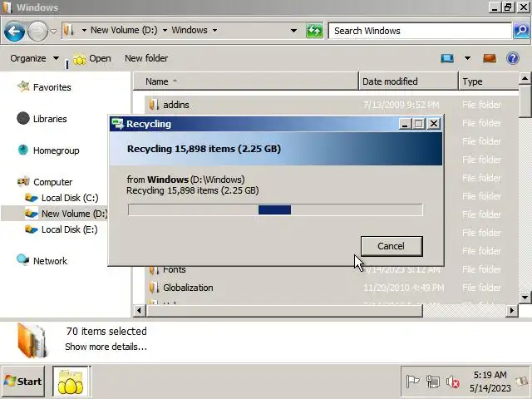532x399 pixels.
Task: Toggle the preview pane icon
Action: 490,58
